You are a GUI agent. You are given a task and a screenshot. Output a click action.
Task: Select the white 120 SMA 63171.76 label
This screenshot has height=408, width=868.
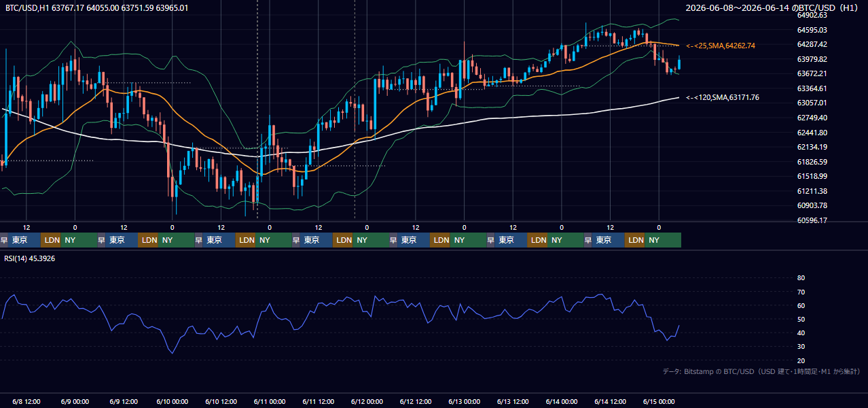(723, 98)
